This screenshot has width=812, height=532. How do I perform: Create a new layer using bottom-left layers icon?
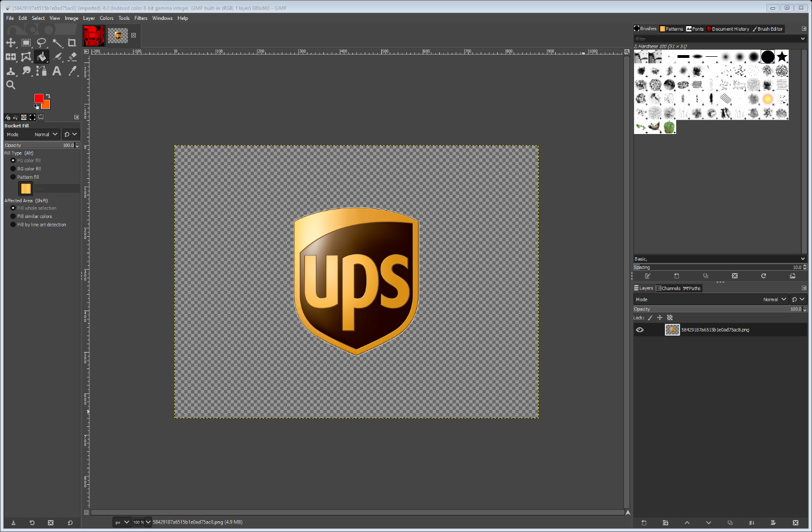coord(644,523)
